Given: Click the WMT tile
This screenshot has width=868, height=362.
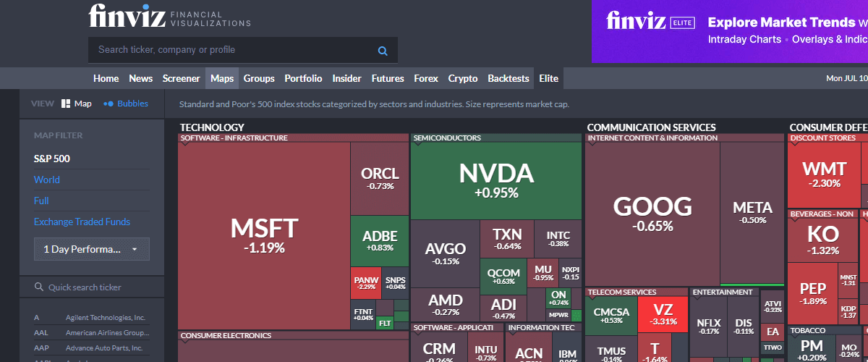Looking at the screenshot, I should pos(824,174).
